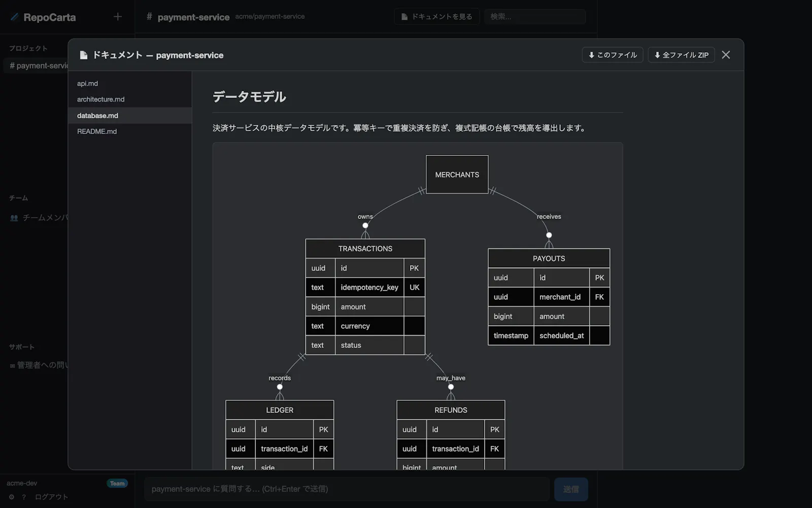Open 管理者への問い合わせ support link
Viewport: 812px width, 508px height.
(x=39, y=365)
